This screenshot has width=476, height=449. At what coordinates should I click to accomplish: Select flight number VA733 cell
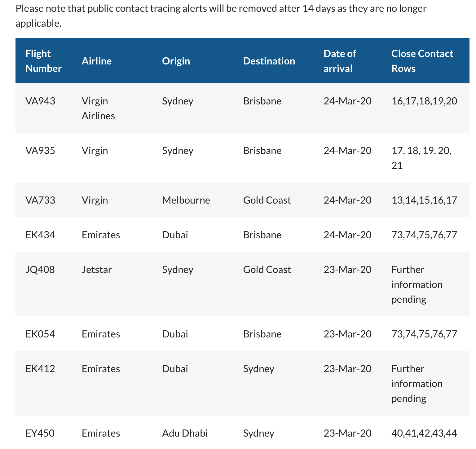pos(40,200)
